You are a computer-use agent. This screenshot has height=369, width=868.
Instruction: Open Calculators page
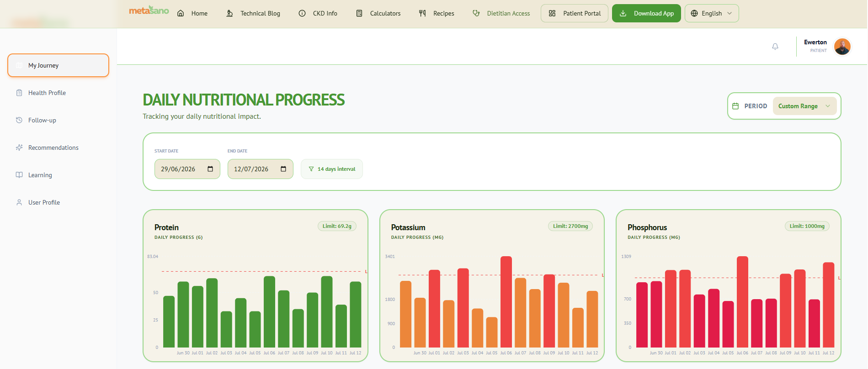coord(378,13)
